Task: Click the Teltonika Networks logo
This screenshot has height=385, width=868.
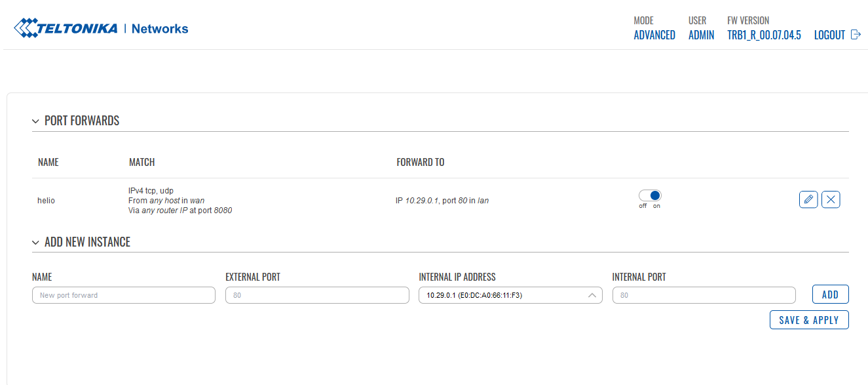Action: (101, 28)
